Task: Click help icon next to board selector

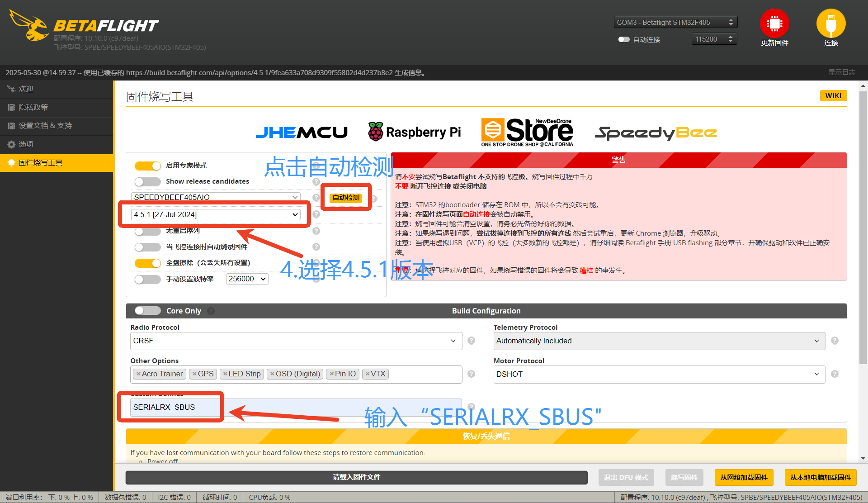Action: [x=316, y=197]
